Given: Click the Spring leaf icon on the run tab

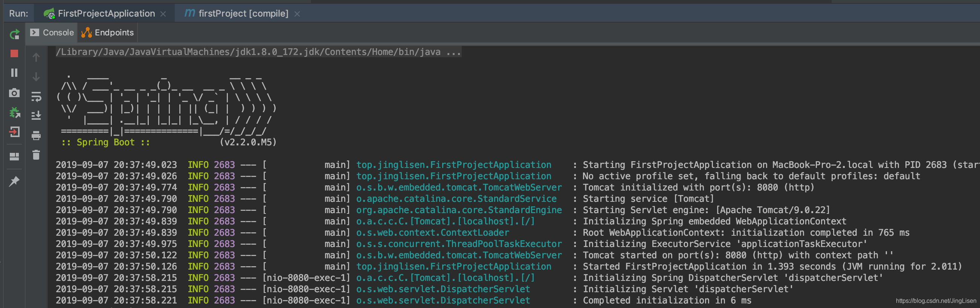Looking at the screenshot, I should 49,14.
